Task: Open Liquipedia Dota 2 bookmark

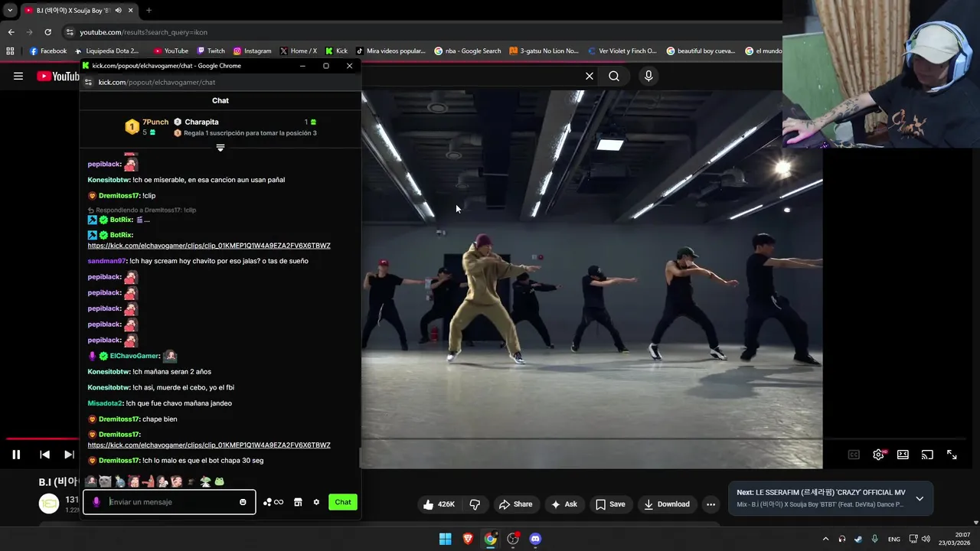Action: (x=106, y=51)
